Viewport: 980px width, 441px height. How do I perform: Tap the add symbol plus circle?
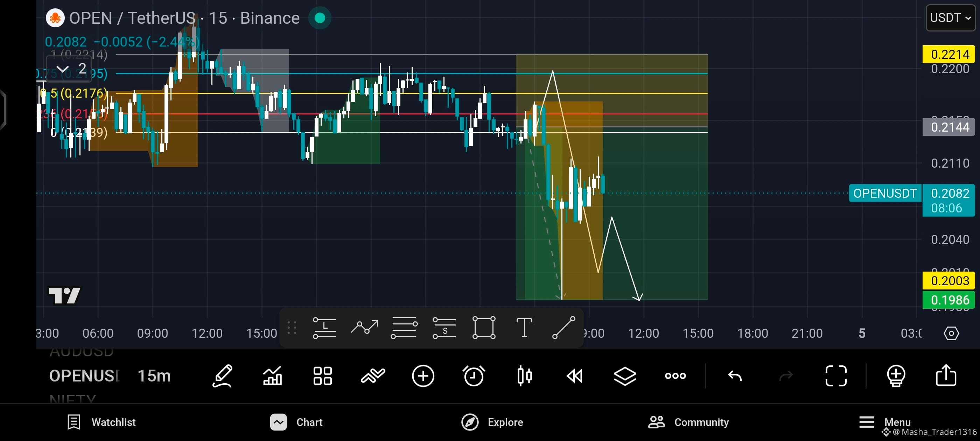click(423, 376)
